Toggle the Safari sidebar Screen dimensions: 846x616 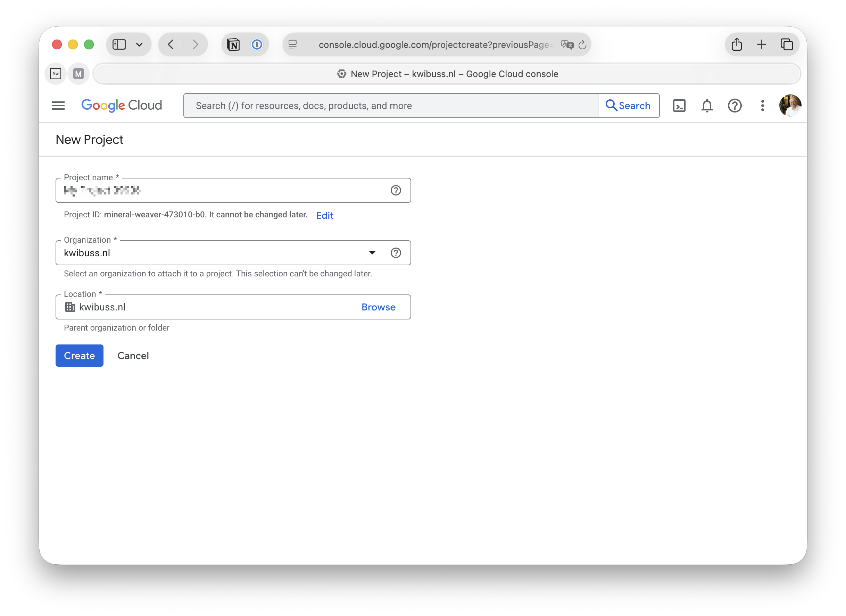pos(119,45)
